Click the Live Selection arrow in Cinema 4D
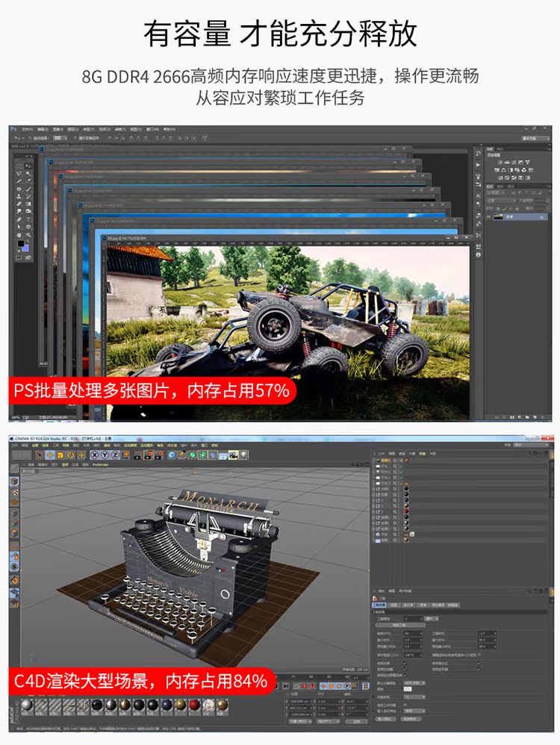Image resolution: width=560 pixels, height=745 pixels. (40, 455)
